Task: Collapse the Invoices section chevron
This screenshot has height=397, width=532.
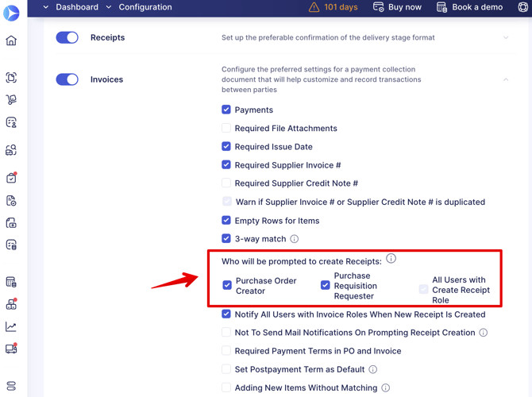Action: [x=506, y=79]
